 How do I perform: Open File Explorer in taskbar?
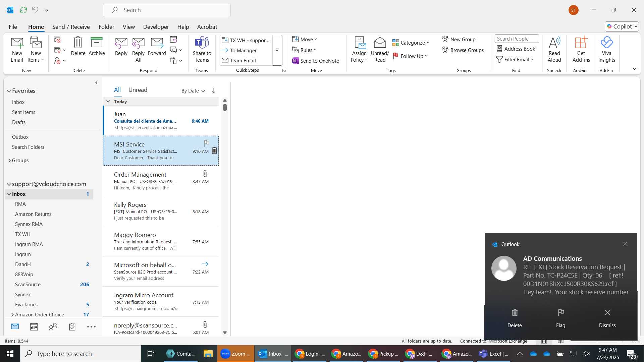[208, 354]
